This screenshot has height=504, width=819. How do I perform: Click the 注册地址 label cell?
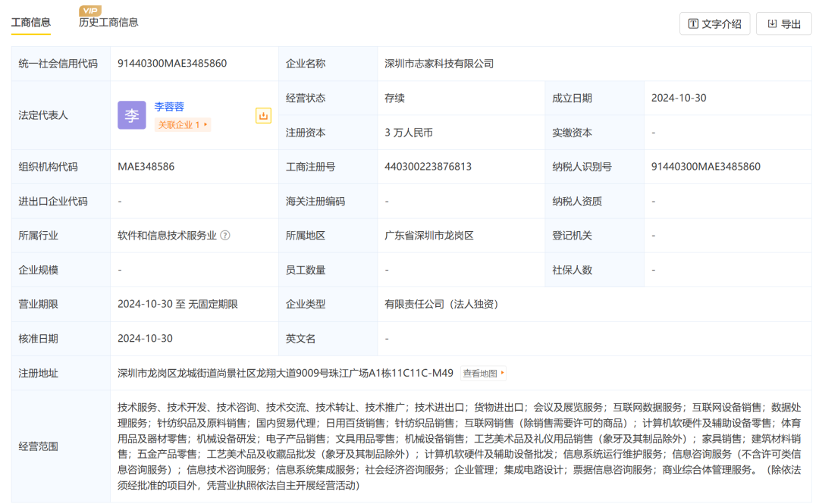[61, 374]
